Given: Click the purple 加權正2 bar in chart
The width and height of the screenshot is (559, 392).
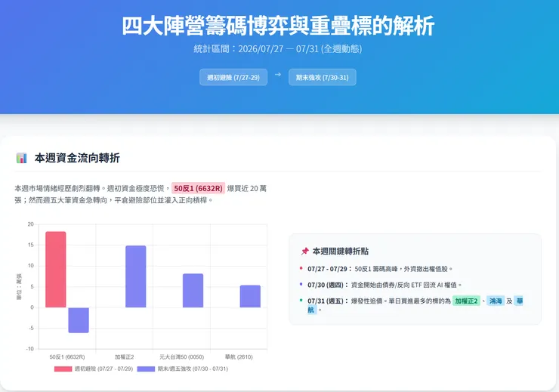Looking at the screenshot, I should (x=136, y=276).
